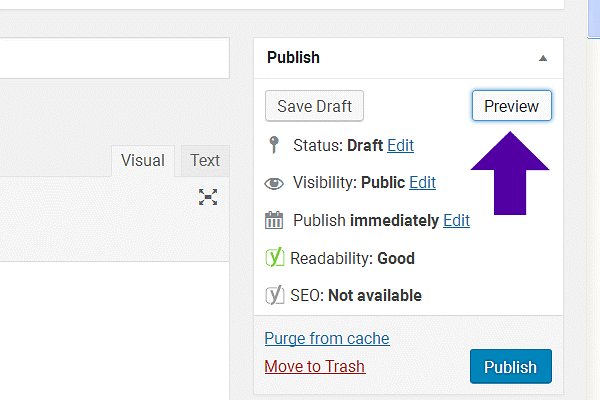Click the Publish panel heading
The height and width of the screenshot is (400, 600).
(x=294, y=58)
